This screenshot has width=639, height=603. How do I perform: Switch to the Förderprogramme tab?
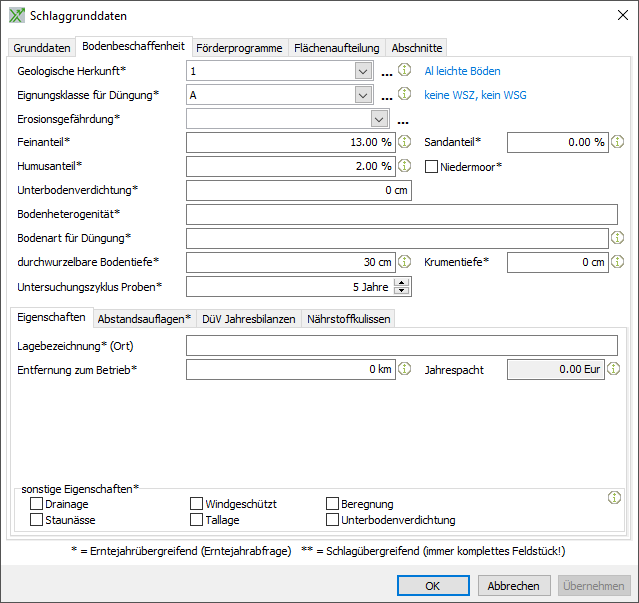coord(239,48)
